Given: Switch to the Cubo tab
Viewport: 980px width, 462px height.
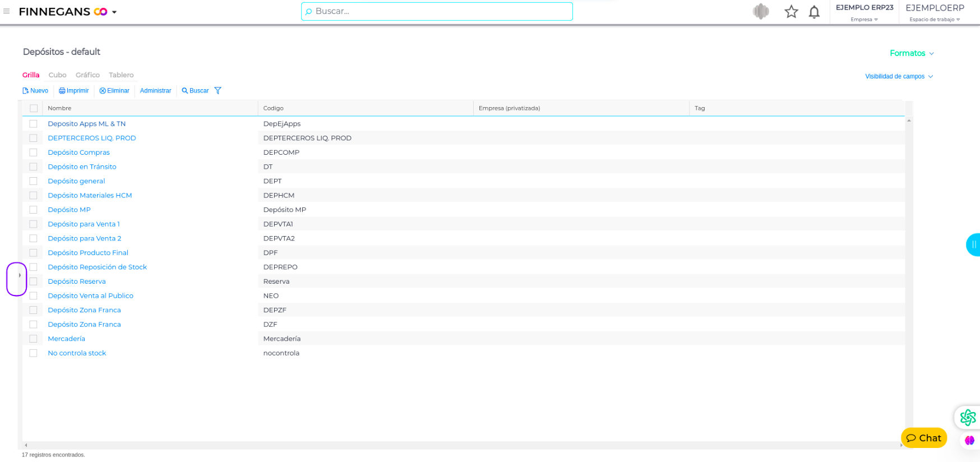Looking at the screenshot, I should [x=57, y=75].
